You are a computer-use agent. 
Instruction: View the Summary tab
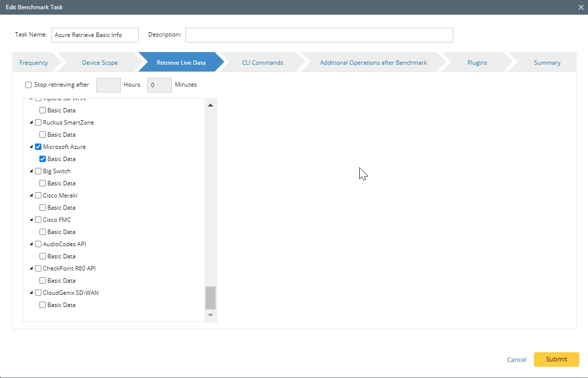pos(547,62)
